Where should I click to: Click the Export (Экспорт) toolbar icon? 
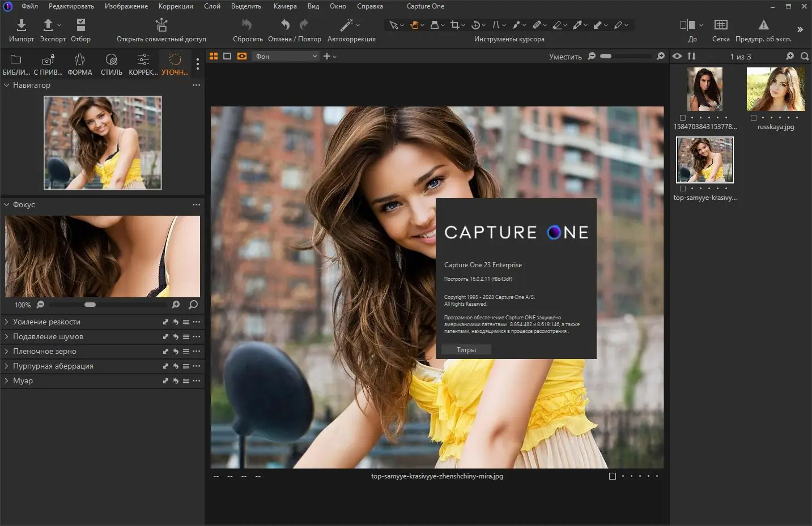pyautogui.click(x=48, y=25)
